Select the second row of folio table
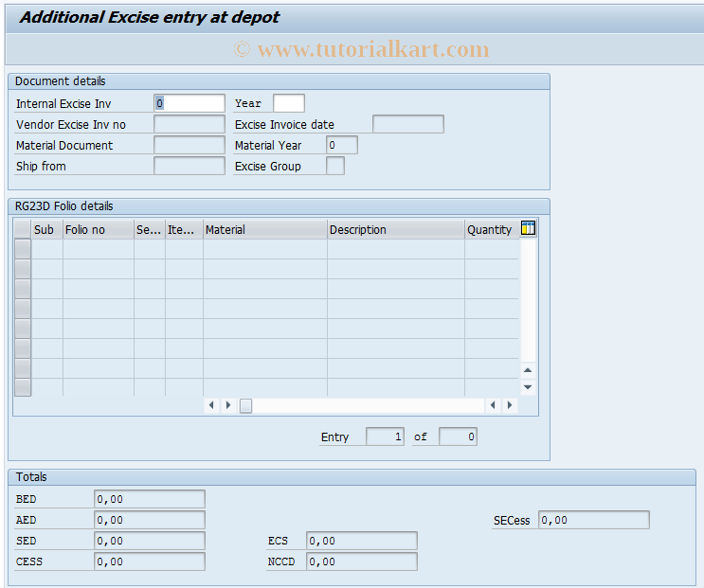This screenshot has width=704, height=588. click(23, 269)
